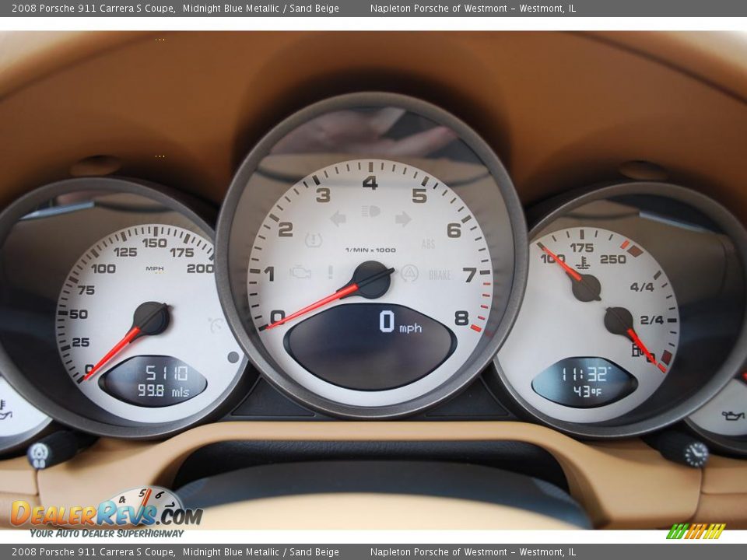Screen dimensions: 747x560
Task: Click the 75 mark on the speedometer
Action: [86, 290]
